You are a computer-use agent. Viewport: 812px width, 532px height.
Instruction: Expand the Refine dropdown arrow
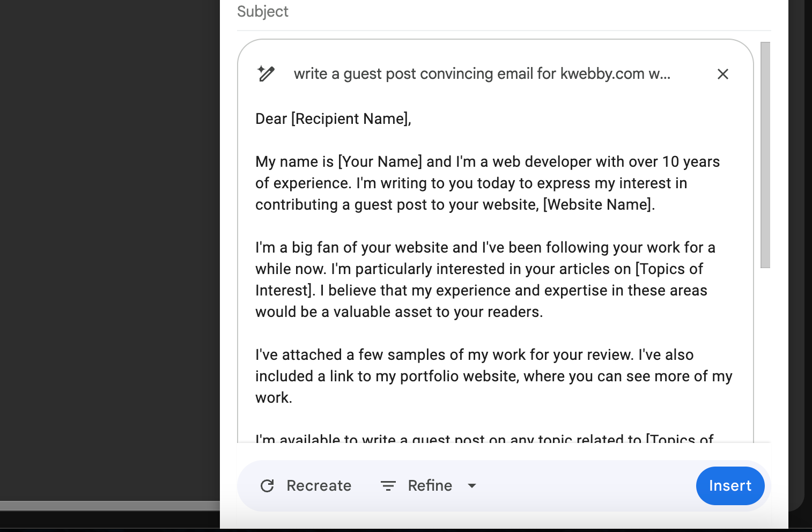pos(472,486)
